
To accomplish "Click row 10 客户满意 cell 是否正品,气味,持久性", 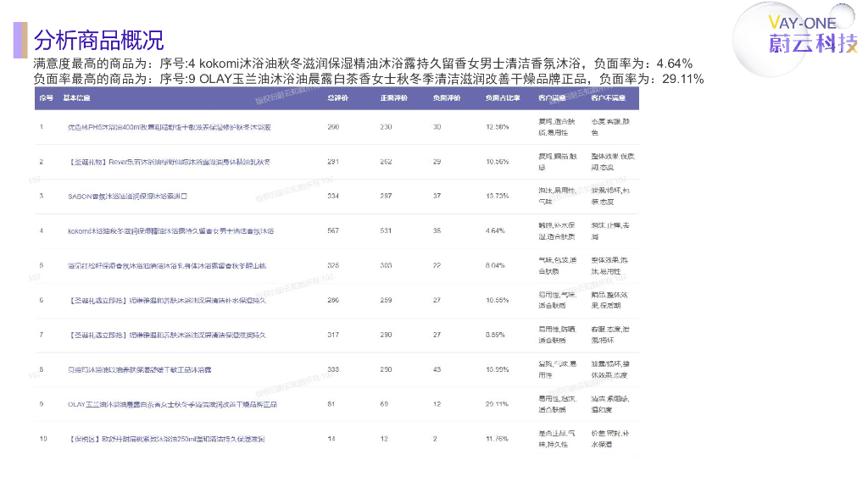I will click(556, 440).
